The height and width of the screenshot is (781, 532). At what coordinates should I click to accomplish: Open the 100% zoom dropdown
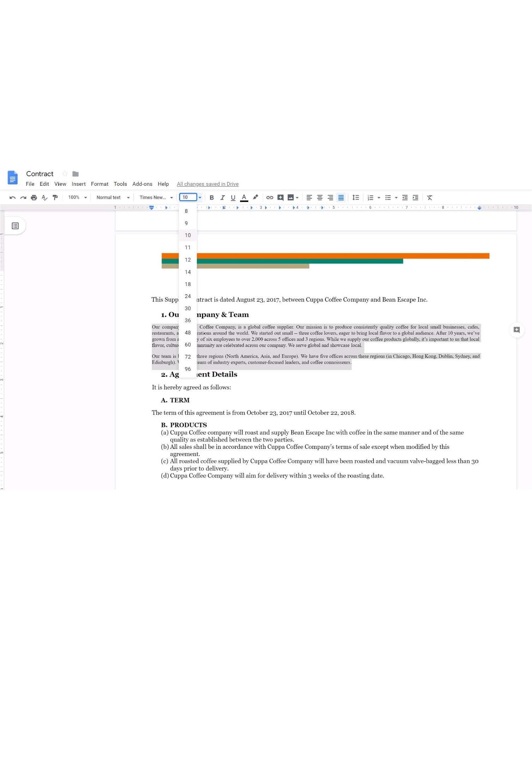pos(78,197)
